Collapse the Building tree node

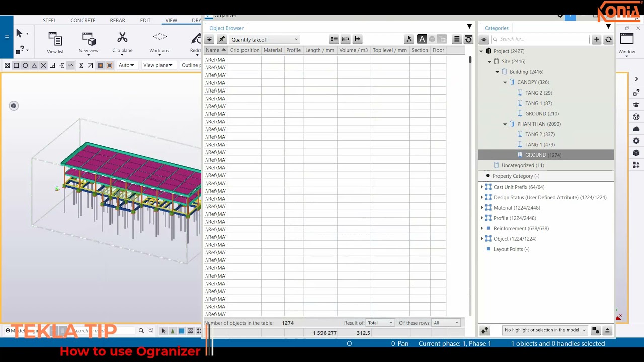497,72
